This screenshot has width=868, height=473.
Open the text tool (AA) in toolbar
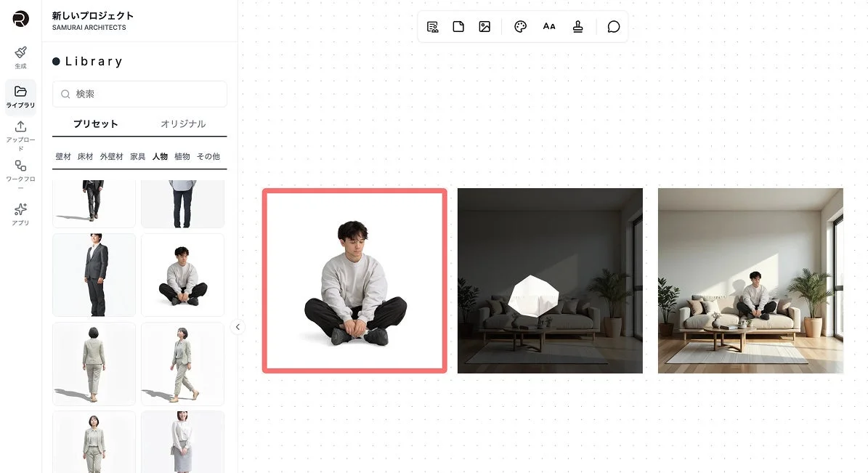pyautogui.click(x=548, y=26)
